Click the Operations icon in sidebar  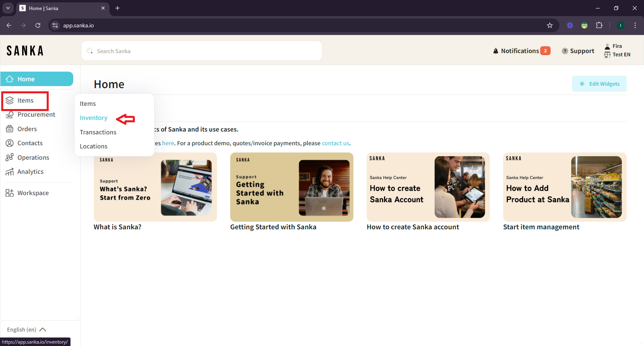(x=10, y=158)
